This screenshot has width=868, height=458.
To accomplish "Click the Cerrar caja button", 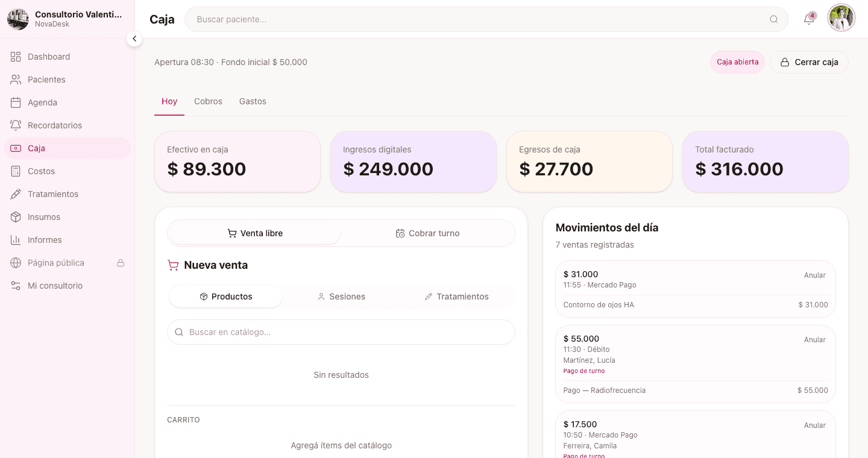I will click(809, 62).
